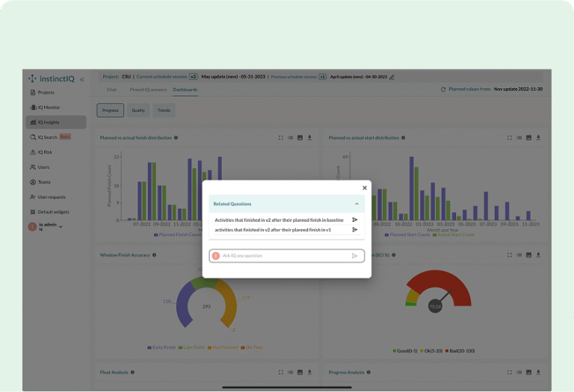Open IQ Risk in the sidebar
This screenshot has height=392, width=574.
coord(41,152)
